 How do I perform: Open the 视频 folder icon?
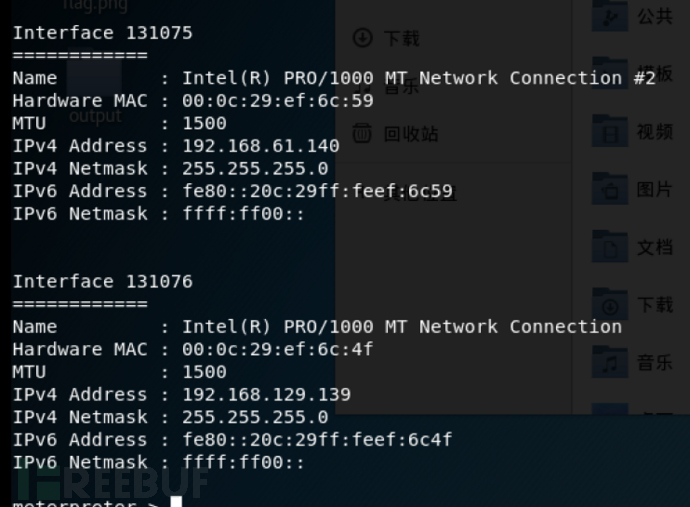point(609,131)
